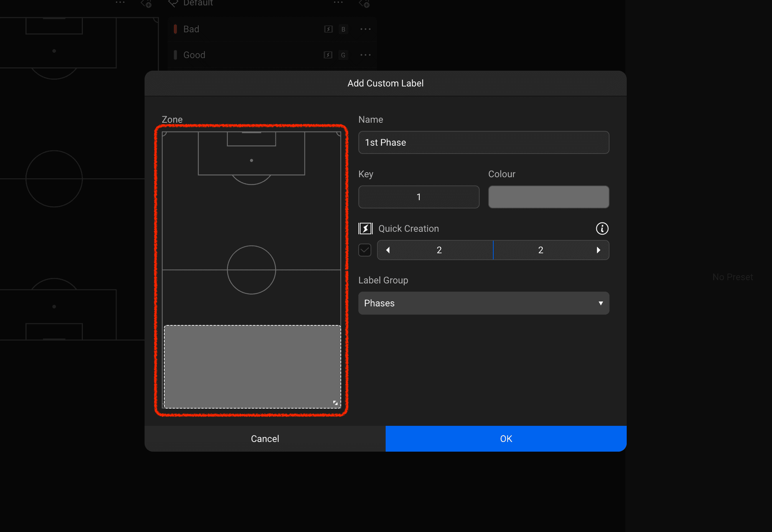Click the Bad label's quick creation icon

click(x=328, y=29)
